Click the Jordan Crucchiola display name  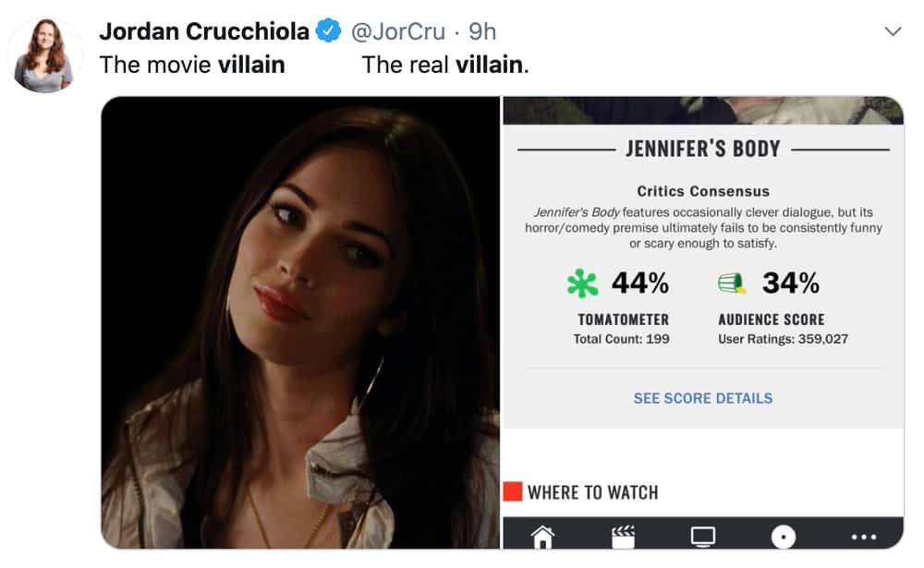pos(204,31)
